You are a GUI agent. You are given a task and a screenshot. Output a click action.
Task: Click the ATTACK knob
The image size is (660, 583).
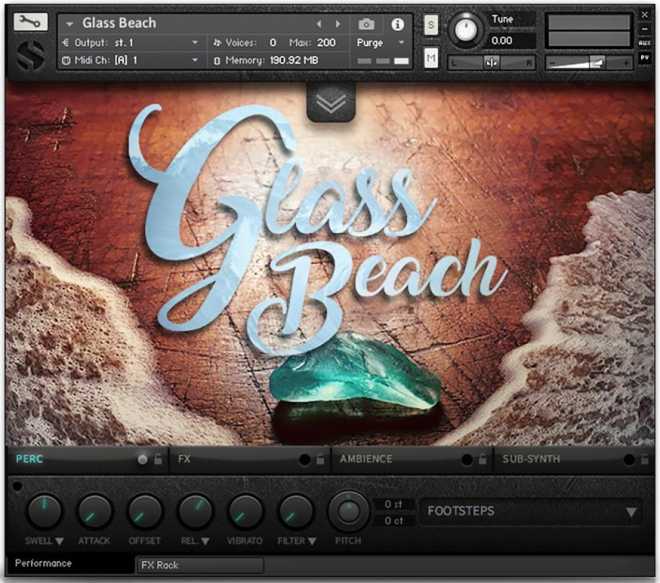click(94, 511)
